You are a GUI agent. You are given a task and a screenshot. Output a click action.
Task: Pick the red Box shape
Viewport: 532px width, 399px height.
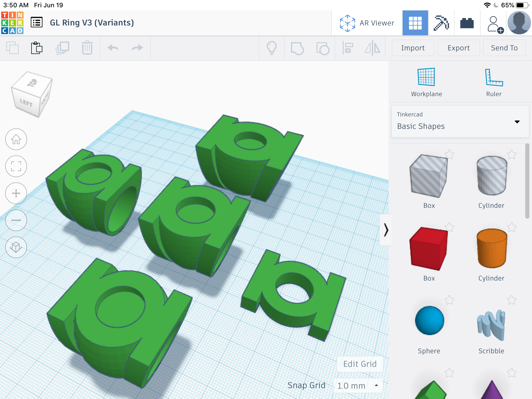[429, 249]
